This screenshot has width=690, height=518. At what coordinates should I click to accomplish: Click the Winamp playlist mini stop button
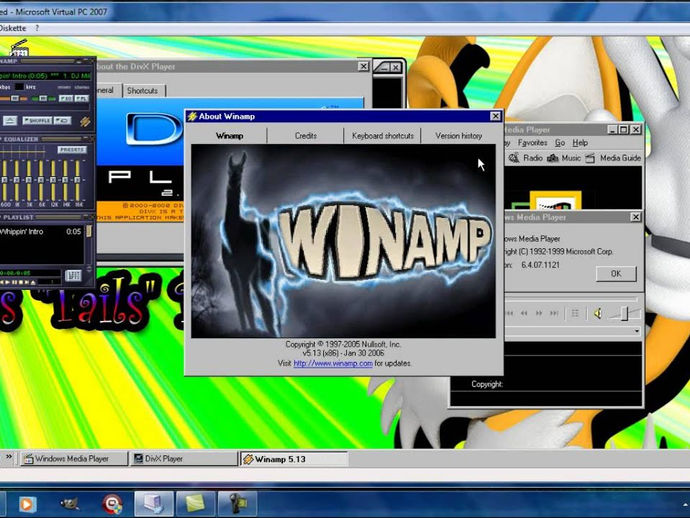pyautogui.click(x=21, y=282)
